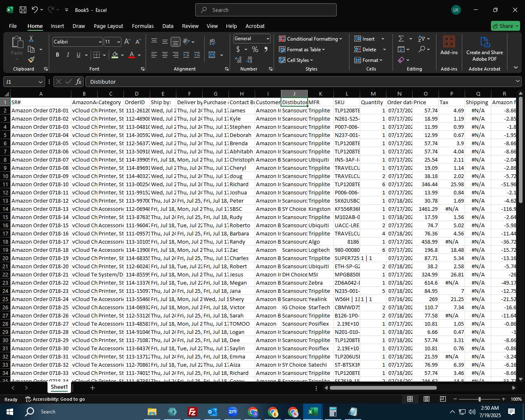The image size is (525, 420).
Task: Switch to Page Layout view in status bar
Action: [x=427, y=399]
